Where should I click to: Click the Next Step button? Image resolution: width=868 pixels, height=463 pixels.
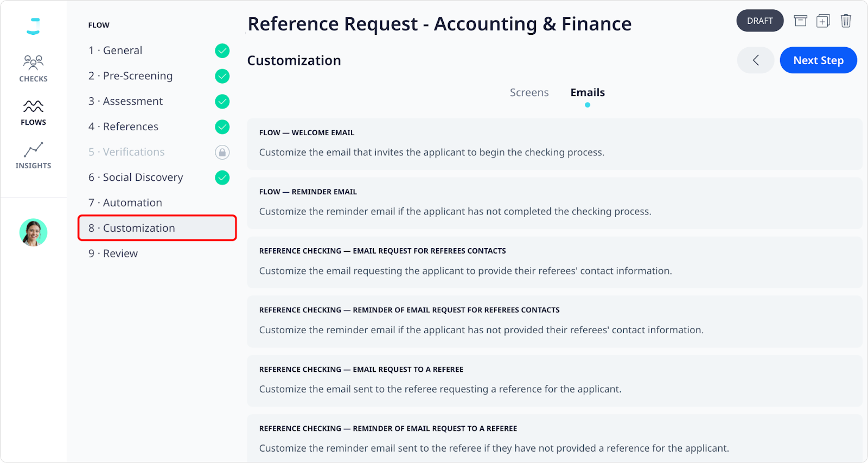(x=818, y=60)
